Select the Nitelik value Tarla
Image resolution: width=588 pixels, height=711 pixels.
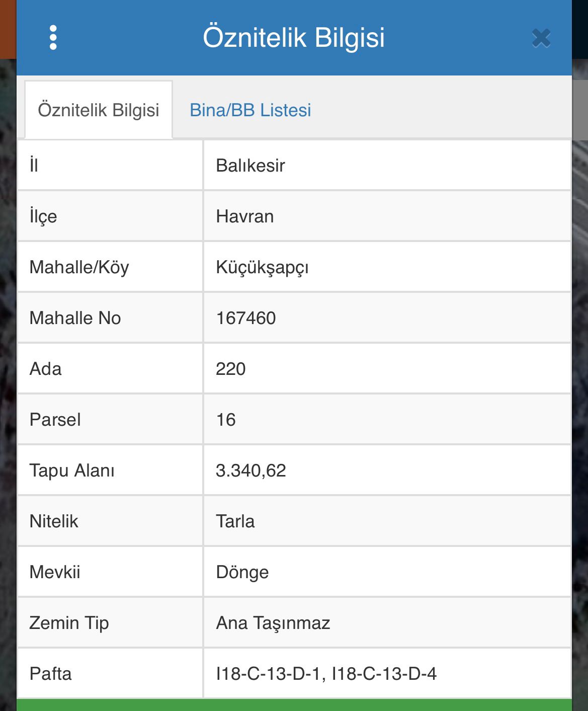(235, 521)
